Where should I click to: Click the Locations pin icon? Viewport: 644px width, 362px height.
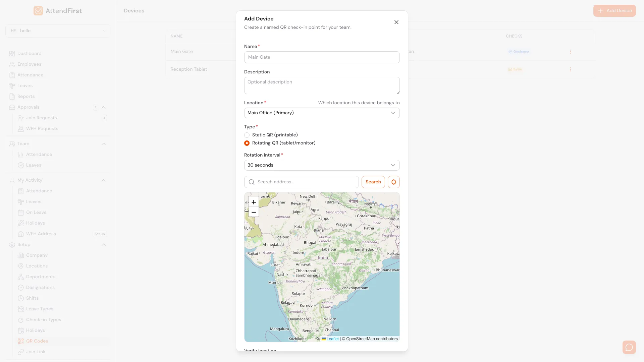click(x=21, y=266)
